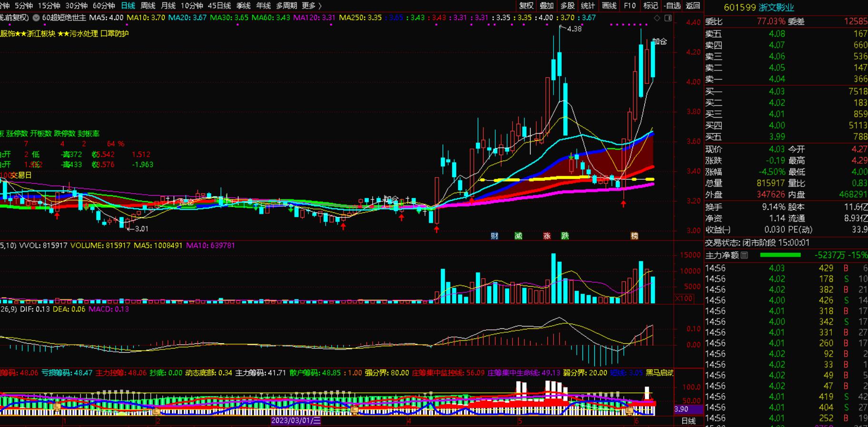This screenshot has width=868, height=427.
Task: Toggle the side panel layout icon
Action: click(x=668, y=18)
